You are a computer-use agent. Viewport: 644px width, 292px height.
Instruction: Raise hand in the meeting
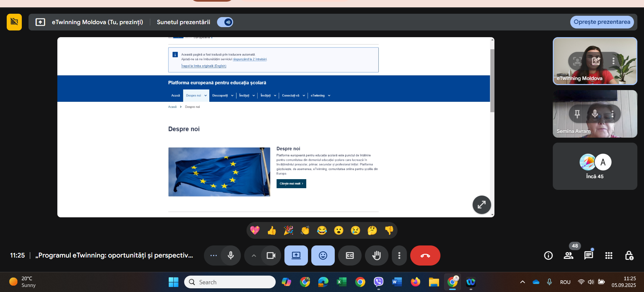[377, 255]
